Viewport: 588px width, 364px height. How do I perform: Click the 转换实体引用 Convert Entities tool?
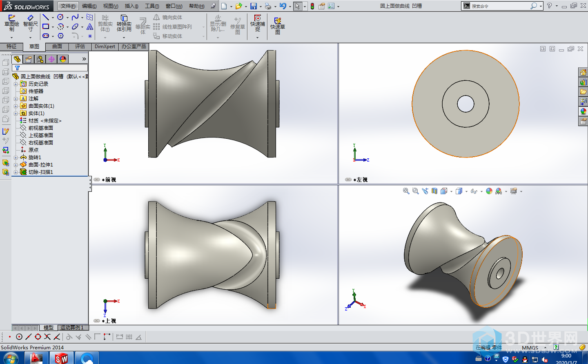pyautogui.click(x=124, y=23)
